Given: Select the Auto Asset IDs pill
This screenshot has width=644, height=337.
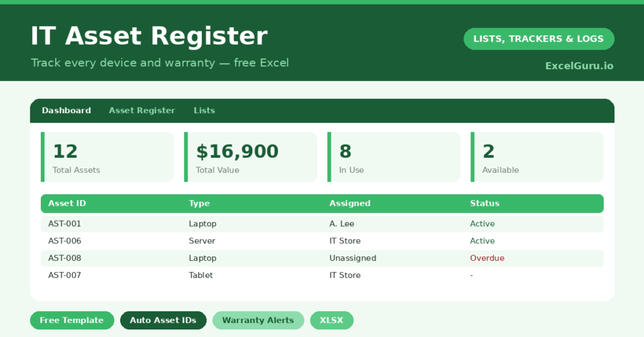Looking at the screenshot, I should click(x=163, y=320).
